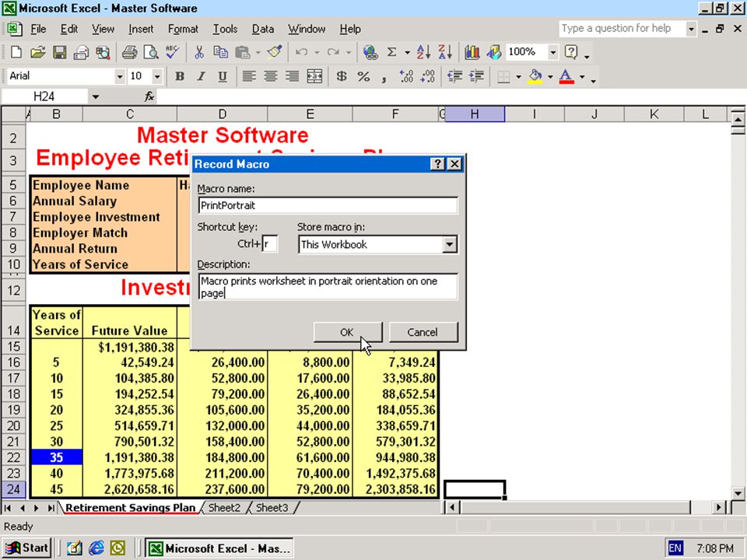Image resolution: width=747 pixels, height=560 pixels.
Task: Click the Windows Start button
Action: point(27,548)
